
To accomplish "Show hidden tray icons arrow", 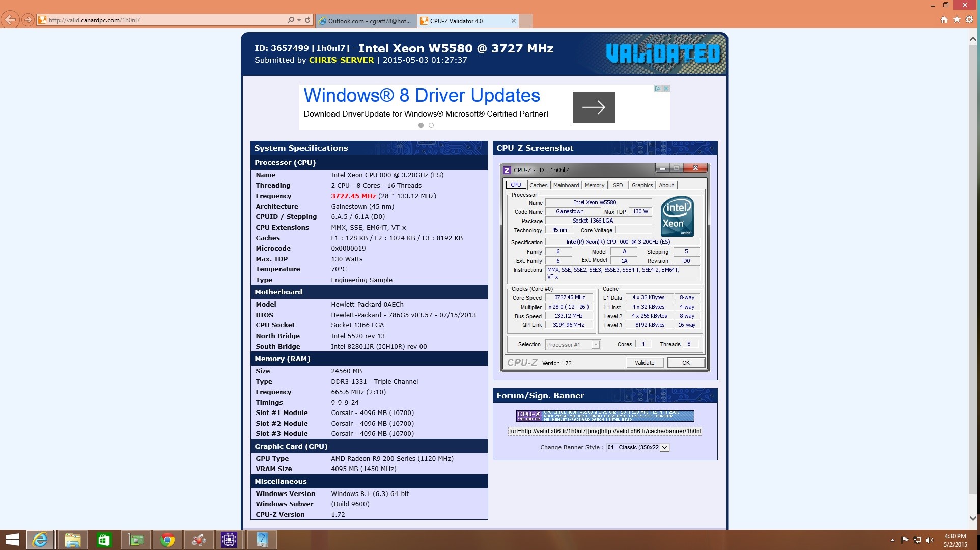I will (x=892, y=540).
